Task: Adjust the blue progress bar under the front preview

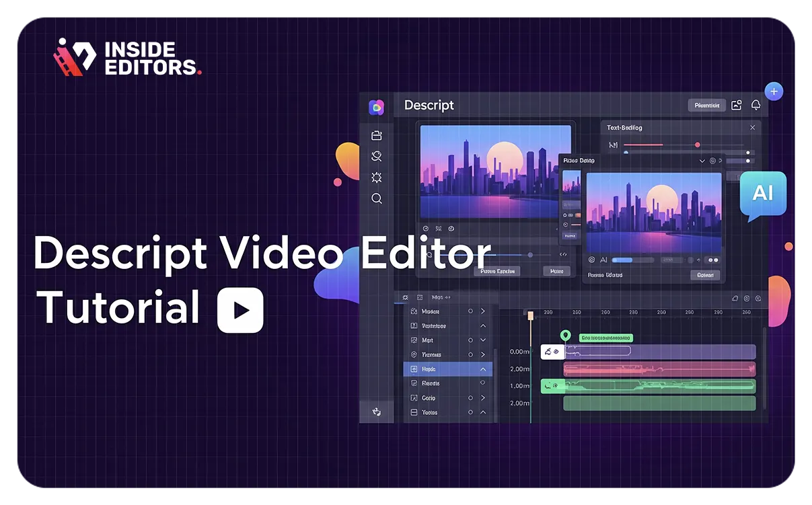Action: coord(632,260)
